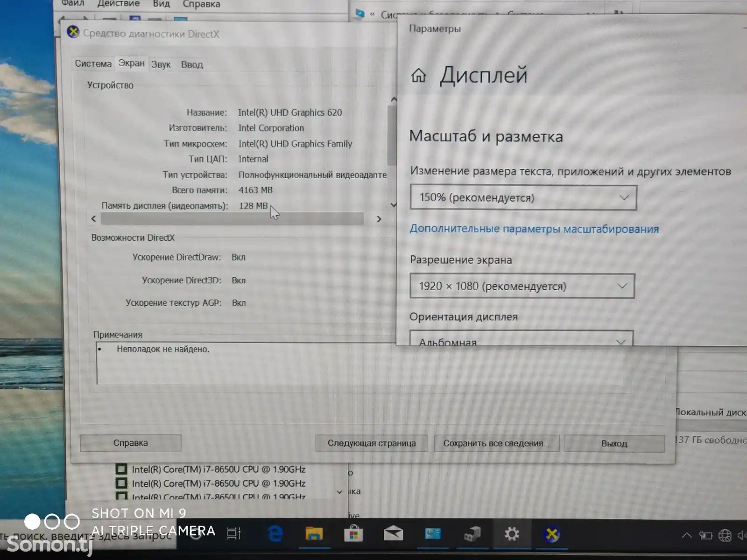
Task: Click the Intel Corporation manufacturer value
Action: coord(271,128)
